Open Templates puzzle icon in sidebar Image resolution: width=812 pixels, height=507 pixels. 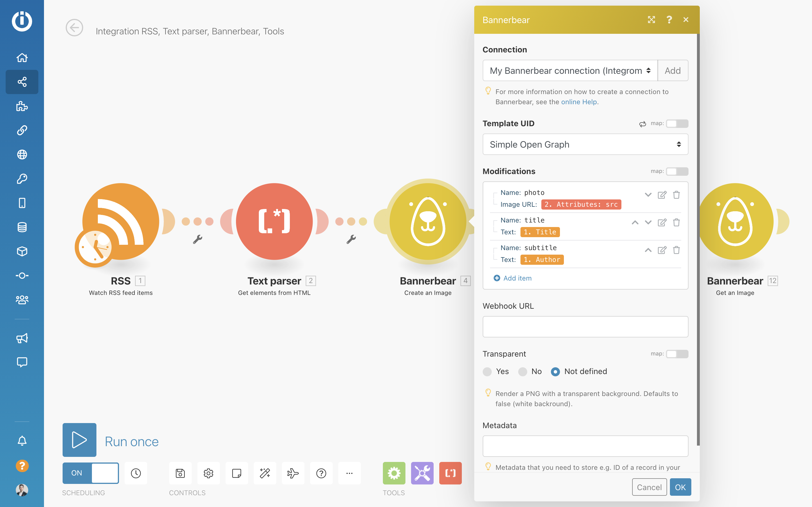coord(22,106)
